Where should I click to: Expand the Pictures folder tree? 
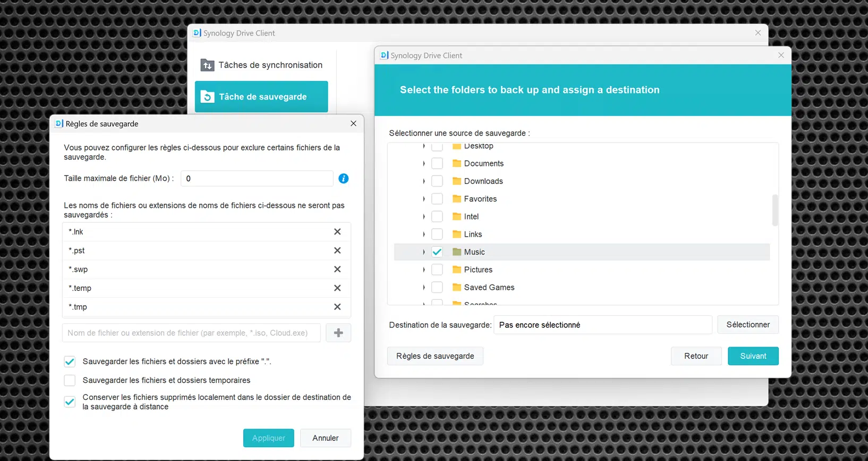[x=424, y=270]
